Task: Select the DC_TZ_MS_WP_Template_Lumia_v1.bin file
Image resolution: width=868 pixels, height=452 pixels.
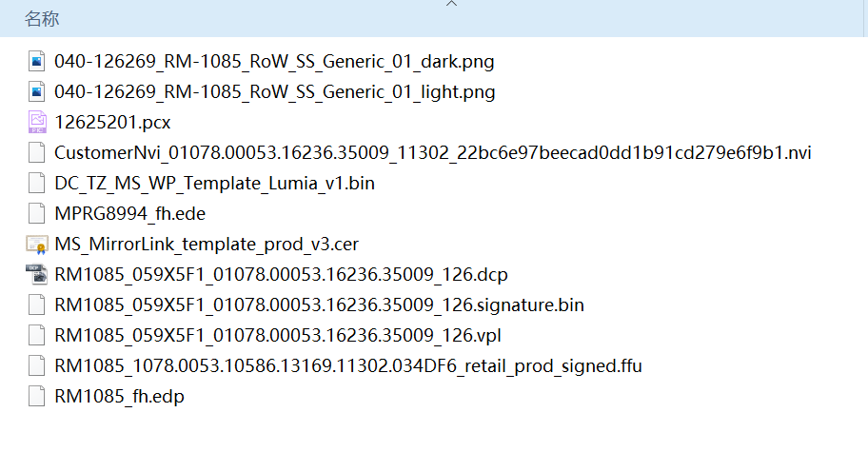Action: click(x=214, y=183)
